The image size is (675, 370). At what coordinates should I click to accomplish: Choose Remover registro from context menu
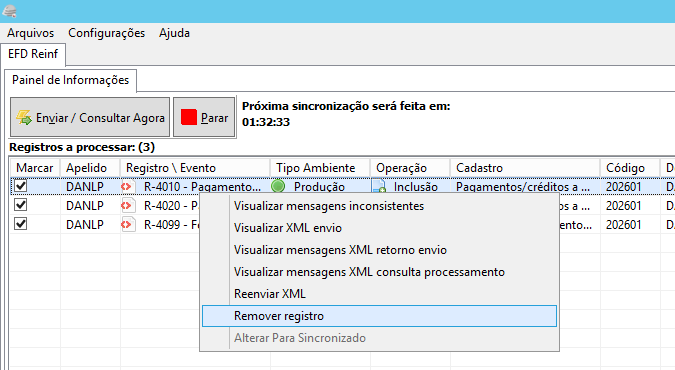click(379, 316)
